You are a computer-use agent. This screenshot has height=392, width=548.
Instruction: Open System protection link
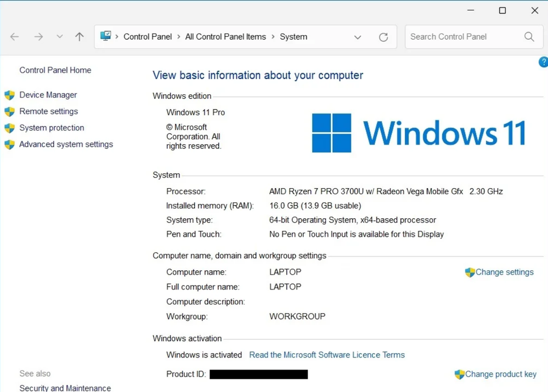pyautogui.click(x=52, y=128)
